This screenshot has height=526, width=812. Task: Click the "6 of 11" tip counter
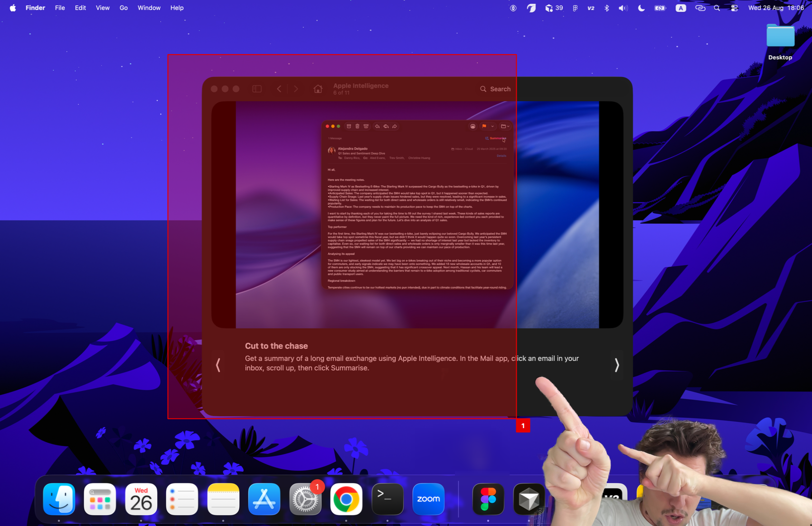click(341, 93)
